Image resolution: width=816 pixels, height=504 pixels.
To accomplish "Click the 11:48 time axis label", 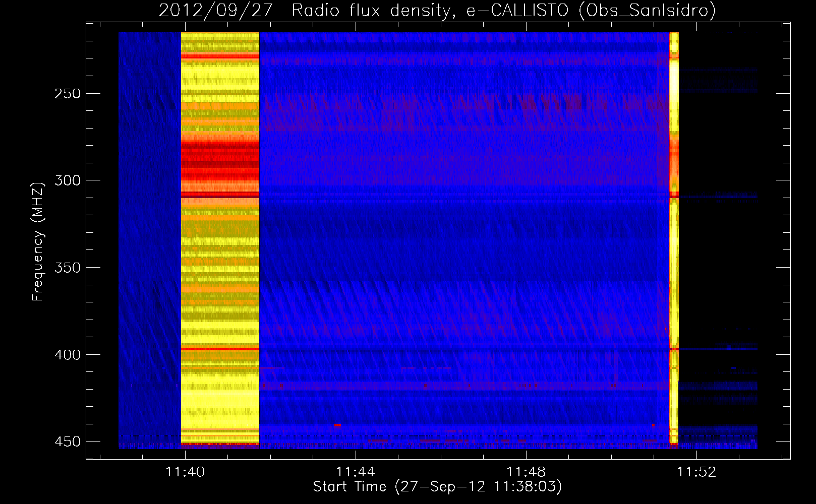I will pos(526,472).
